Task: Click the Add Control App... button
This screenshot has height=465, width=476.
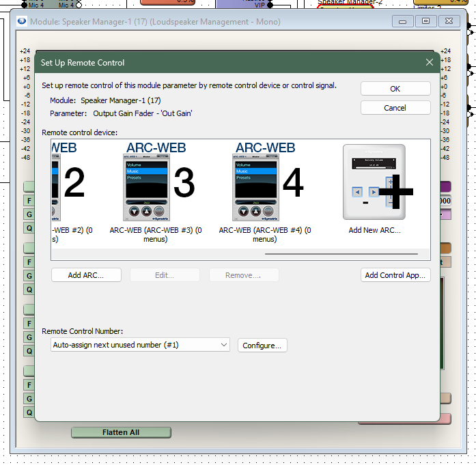Action: point(395,275)
